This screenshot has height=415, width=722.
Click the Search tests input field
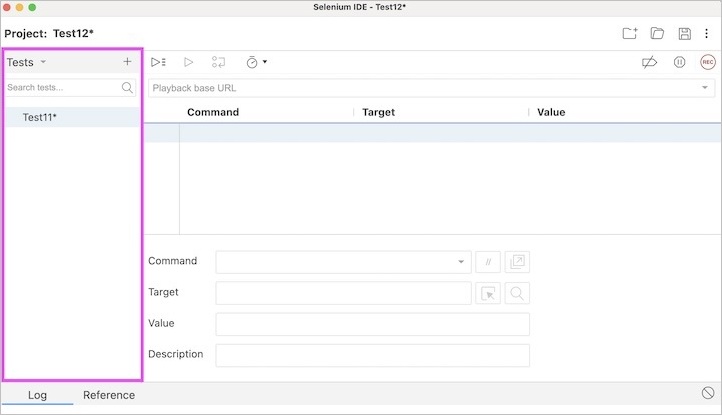pos(62,88)
